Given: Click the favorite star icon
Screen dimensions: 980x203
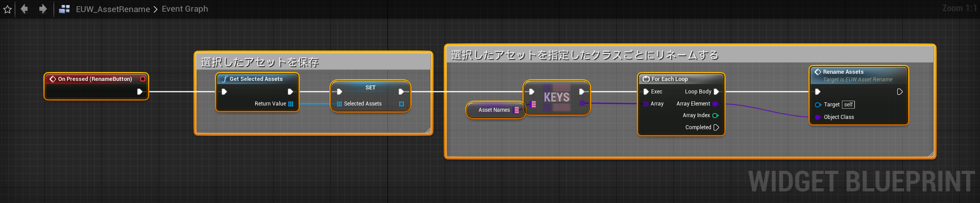Looking at the screenshot, I should coord(8,9).
